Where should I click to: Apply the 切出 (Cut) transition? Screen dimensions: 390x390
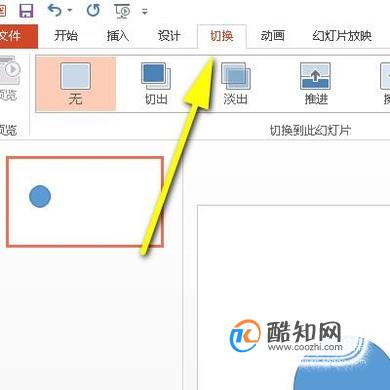pyautogui.click(x=156, y=84)
